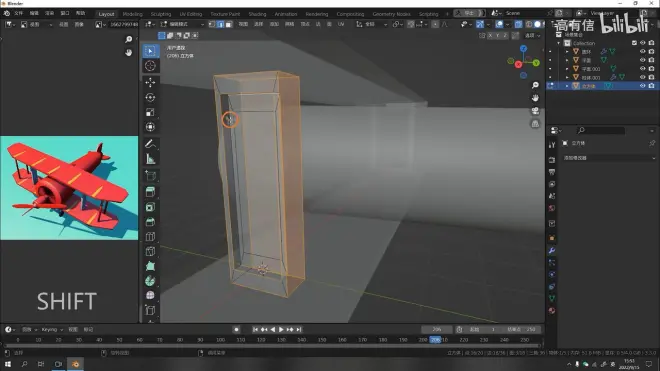Toggle X-ray display button
660x371 pixels.
pyautogui.click(x=519, y=24)
